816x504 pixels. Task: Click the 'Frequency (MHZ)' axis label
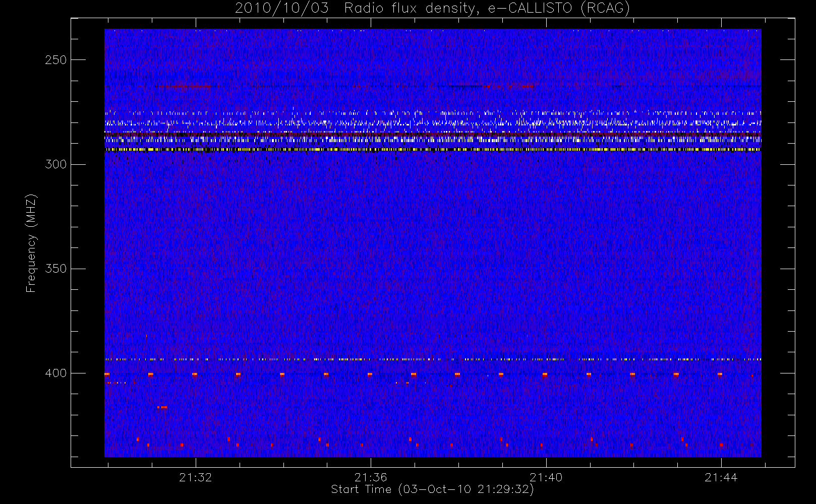tap(31, 243)
